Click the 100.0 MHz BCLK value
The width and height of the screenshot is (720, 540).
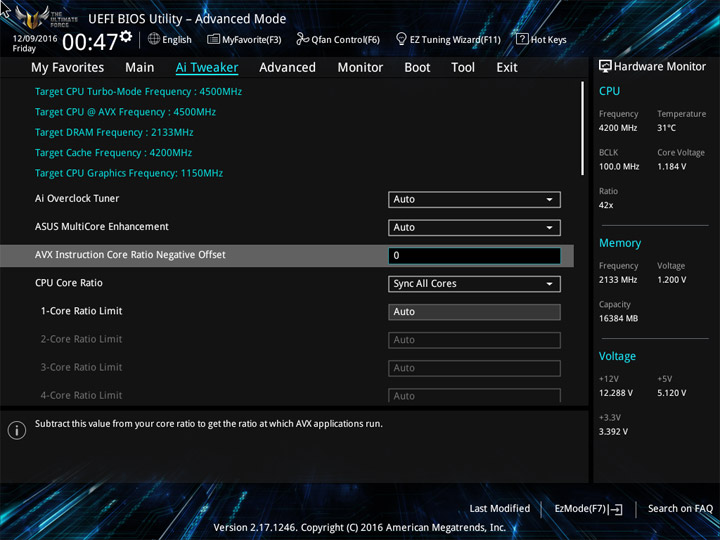tap(619, 167)
